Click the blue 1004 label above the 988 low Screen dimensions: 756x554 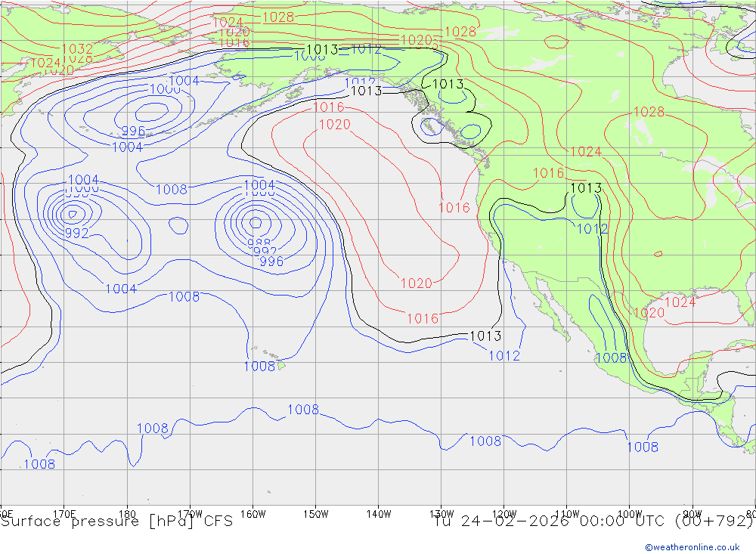click(x=259, y=185)
